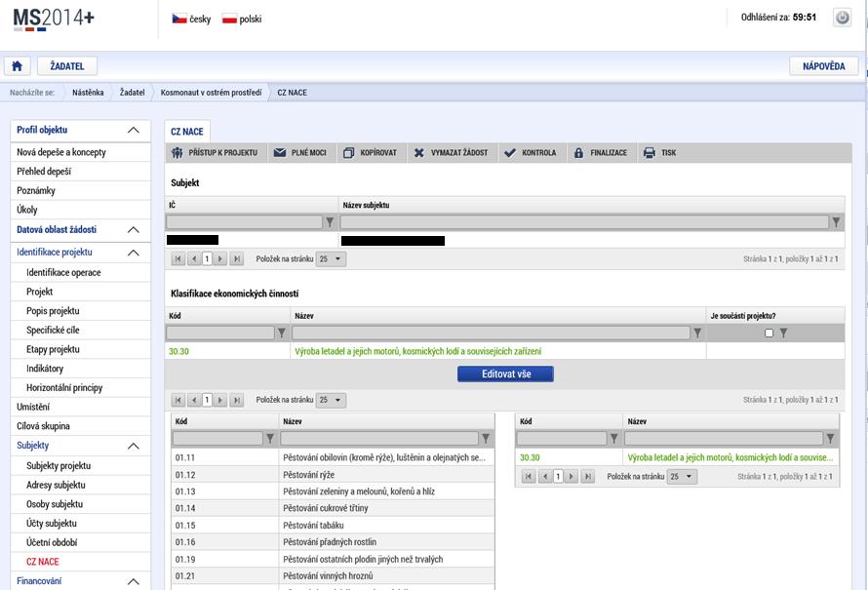Collapse Profil objektu section

point(134,130)
